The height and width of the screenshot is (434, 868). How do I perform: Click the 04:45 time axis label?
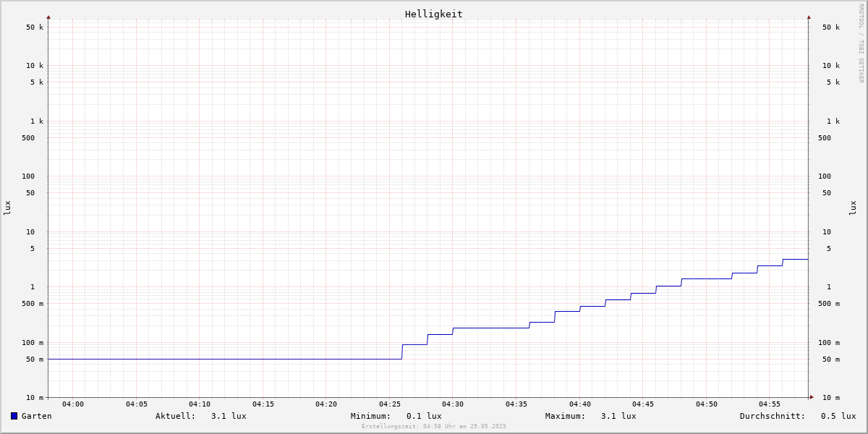pyautogui.click(x=643, y=404)
